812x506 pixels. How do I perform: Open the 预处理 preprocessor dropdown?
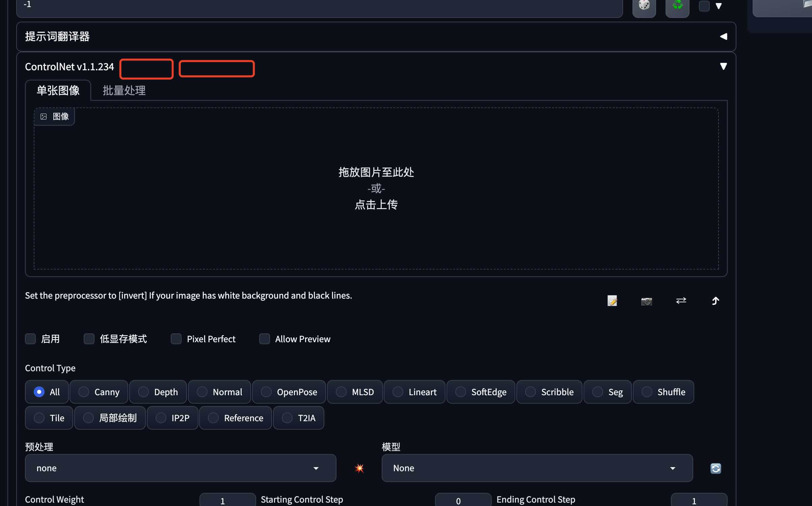(180, 468)
